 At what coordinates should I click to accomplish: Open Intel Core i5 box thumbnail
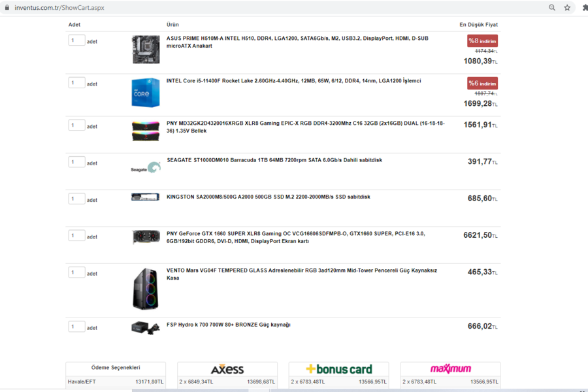146,93
